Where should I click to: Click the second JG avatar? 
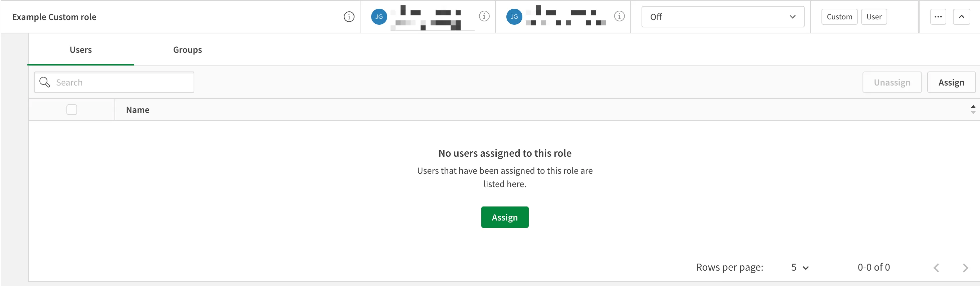coord(514,16)
